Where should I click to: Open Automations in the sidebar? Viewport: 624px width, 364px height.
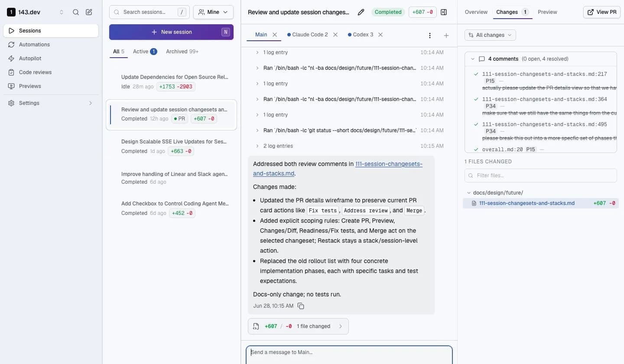(x=51, y=45)
